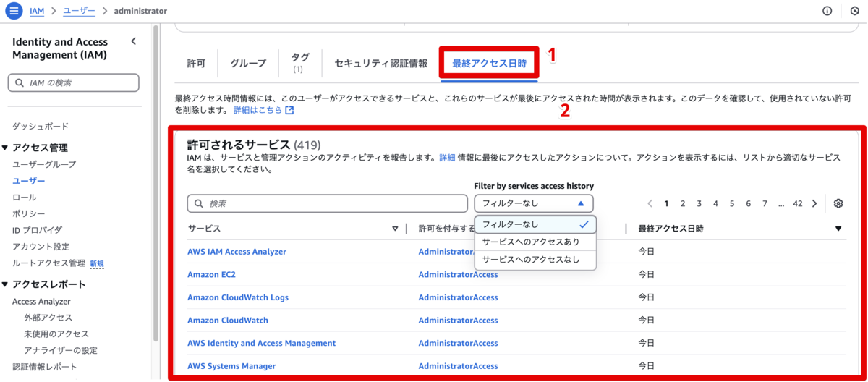Viewport: 868px width, 382px height.
Task: Toggle the フィルターなし filter dropdown
Action: click(x=534, y=203)
